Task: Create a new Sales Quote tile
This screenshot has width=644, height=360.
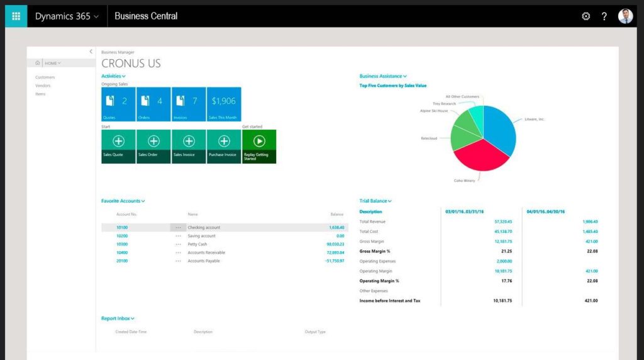Action: coord(118,146)
